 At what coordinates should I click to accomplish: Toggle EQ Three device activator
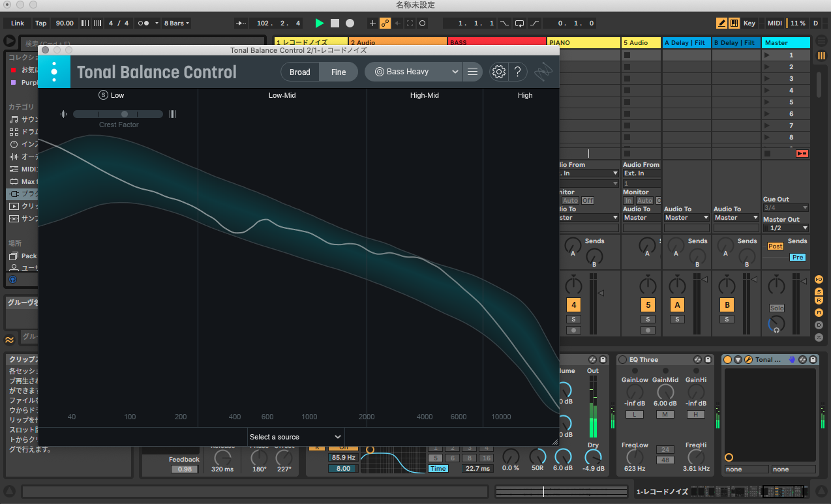coord(622,360)
